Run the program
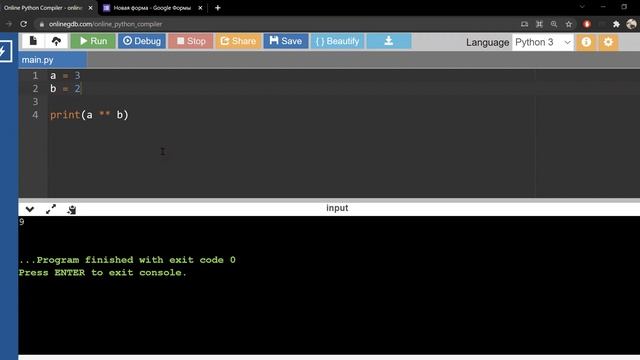The width and height of the screenshot is (640, 360). pos(93,41)
